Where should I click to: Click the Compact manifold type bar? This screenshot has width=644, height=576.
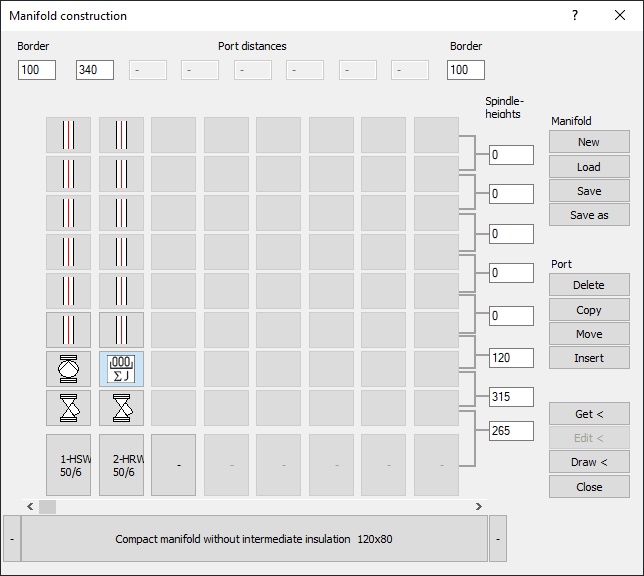click(x=254, y=539)
